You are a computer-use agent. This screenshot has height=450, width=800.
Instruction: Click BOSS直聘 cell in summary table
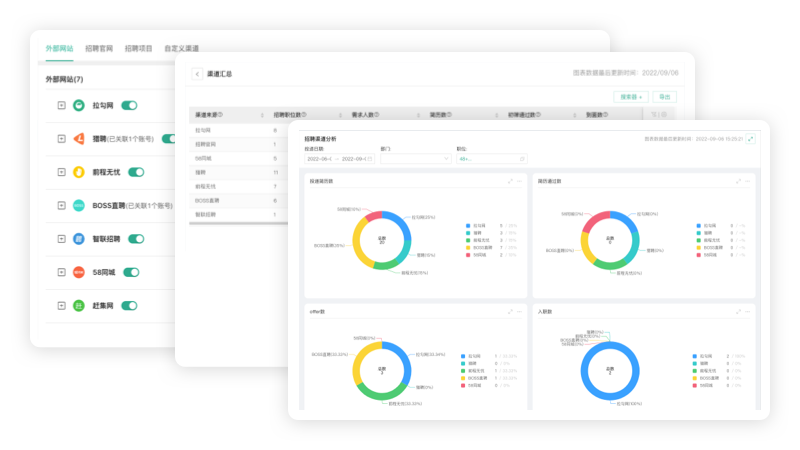point(207,201)
